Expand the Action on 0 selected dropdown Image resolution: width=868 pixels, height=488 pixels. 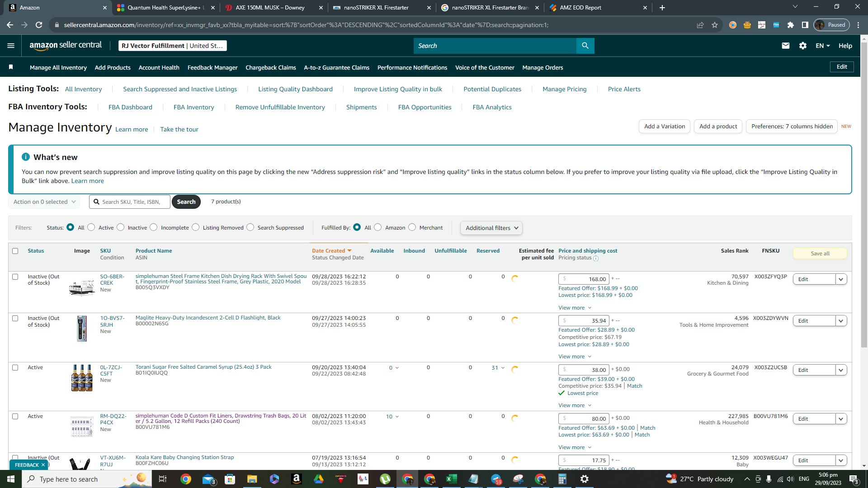[x=44, y=202]
